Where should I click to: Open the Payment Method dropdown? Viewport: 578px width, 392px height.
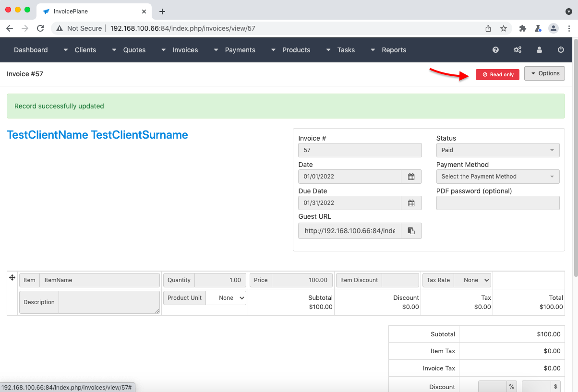click(497, 177)
